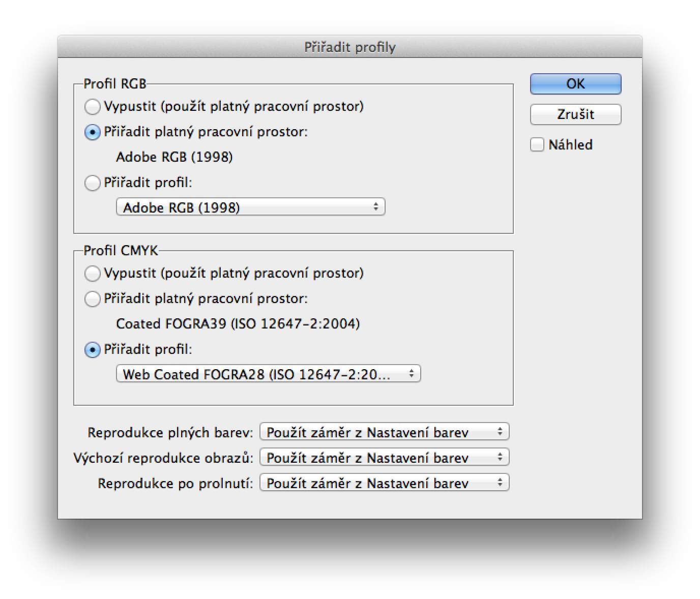700x599 pixels.
Task: Expand the Reprodukce plných barev dropdown
Action: coord(385,432)
